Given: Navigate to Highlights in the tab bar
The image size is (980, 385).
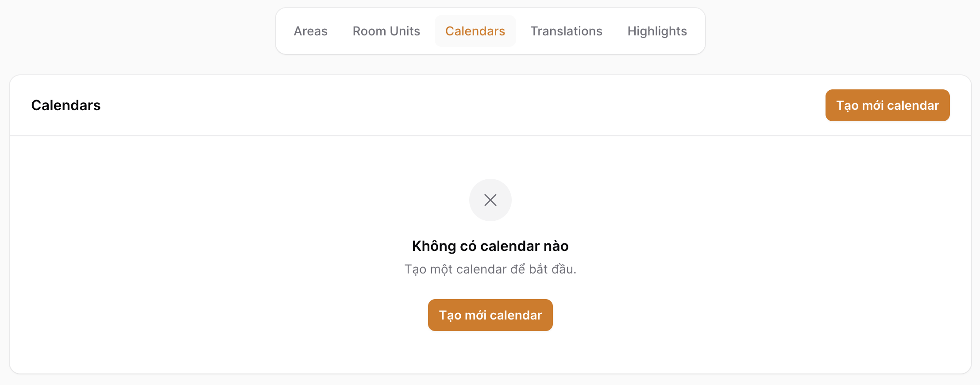Looking at the screenshot, I should [657, 31].
